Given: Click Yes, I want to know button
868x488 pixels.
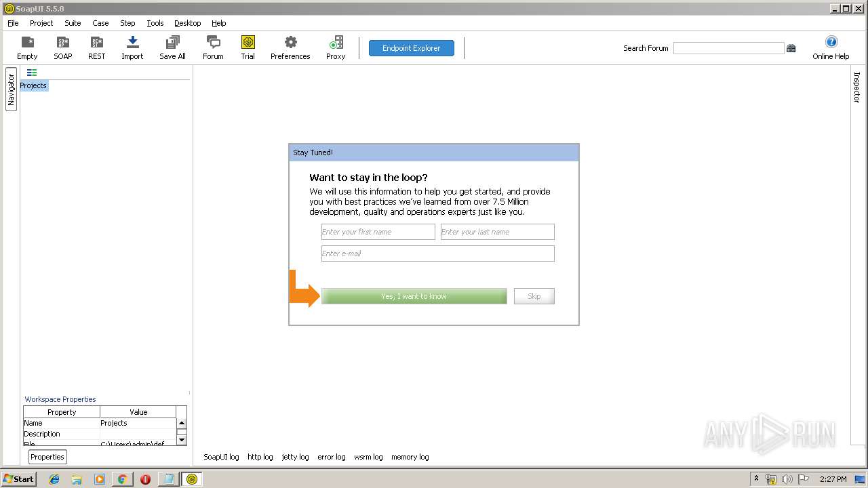Looking at the screenshot, I should (414, 296).
